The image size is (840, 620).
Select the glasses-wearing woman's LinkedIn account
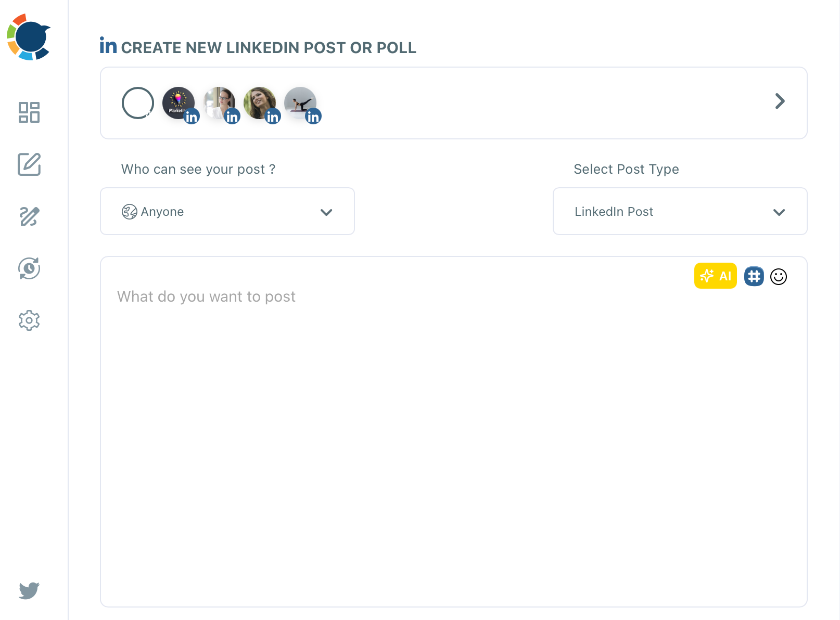pyautogui.click(x=219, y=102)
